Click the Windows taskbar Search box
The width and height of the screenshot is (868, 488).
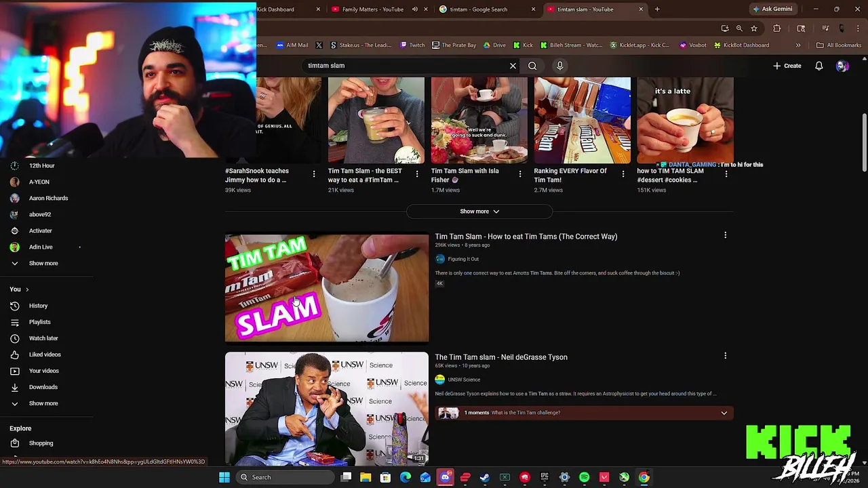point(284,477)
